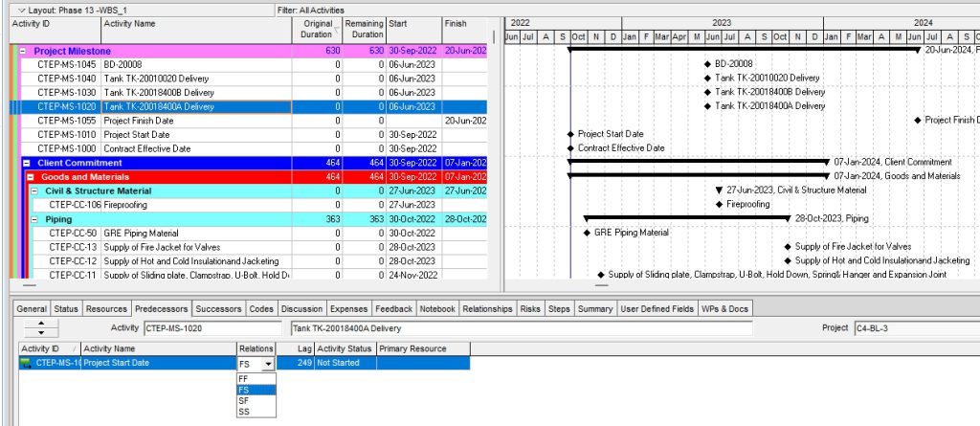980x426 pixels.
Task: Click the Contract Effective Date milestone diamond
Action: coord(570,148)
